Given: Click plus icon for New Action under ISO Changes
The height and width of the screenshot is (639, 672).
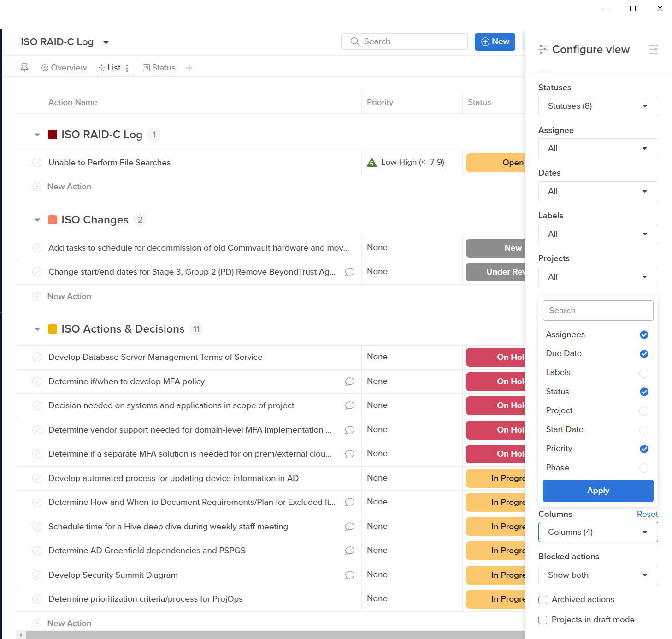Looking at the screenshot, I should coord(37,296).
